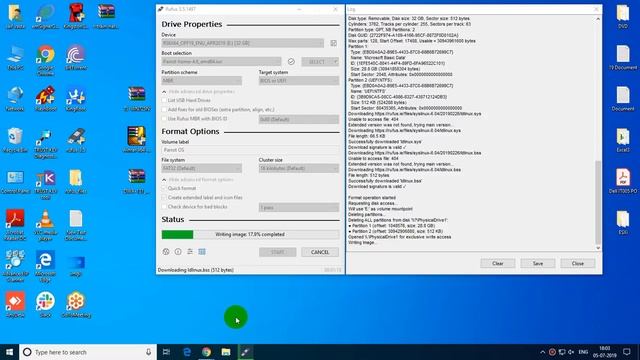Open Windows Start menu

coord(9,352)
